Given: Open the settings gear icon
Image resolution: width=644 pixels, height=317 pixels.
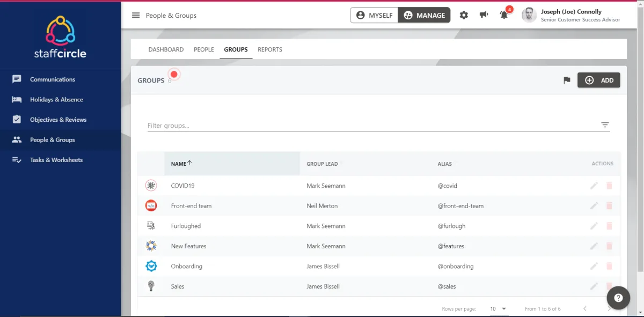Looking at the screenshot, I should click(x=464, y=16).
